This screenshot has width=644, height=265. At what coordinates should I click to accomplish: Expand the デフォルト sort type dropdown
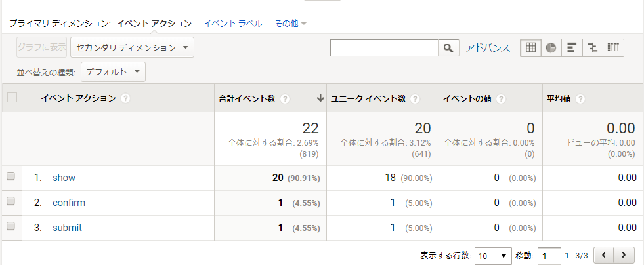click(x=114, y=72)
